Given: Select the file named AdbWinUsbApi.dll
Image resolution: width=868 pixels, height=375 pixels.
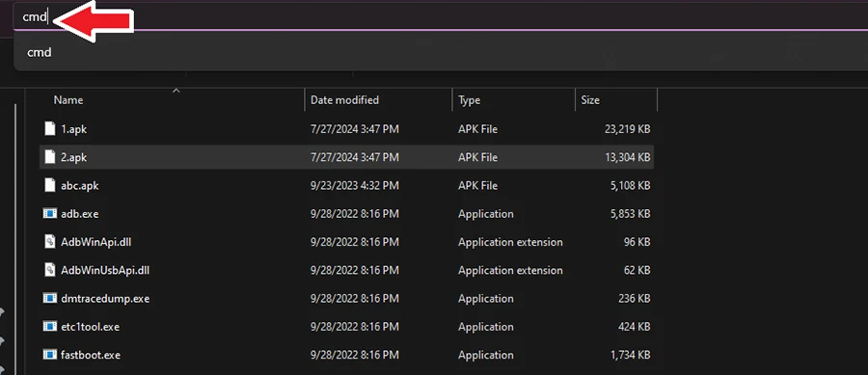Looking at the screenshot, I should [x=105, y=271].
